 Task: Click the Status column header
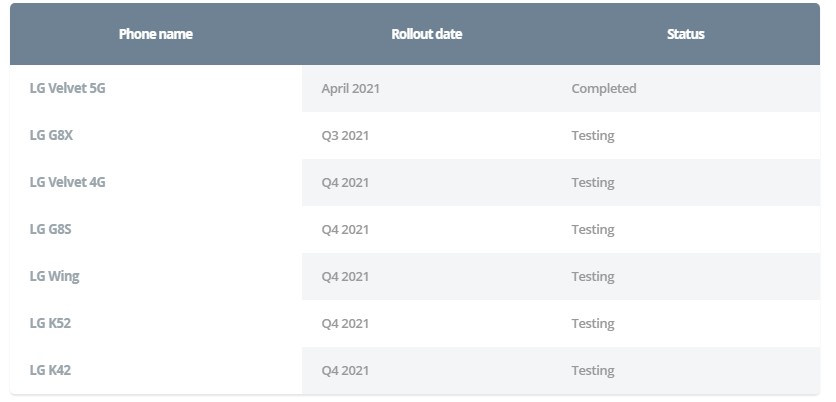pos(685,34)
